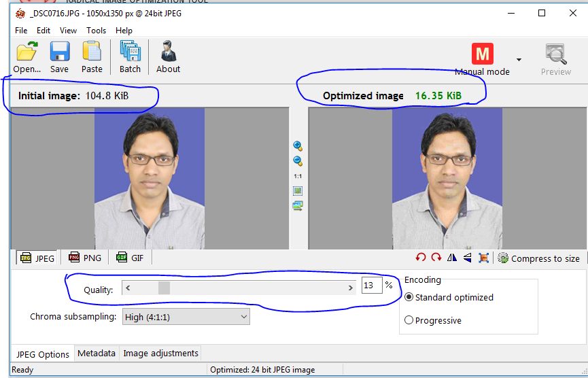Show the About dialog

pyautogui.click(x=168, y=57)
